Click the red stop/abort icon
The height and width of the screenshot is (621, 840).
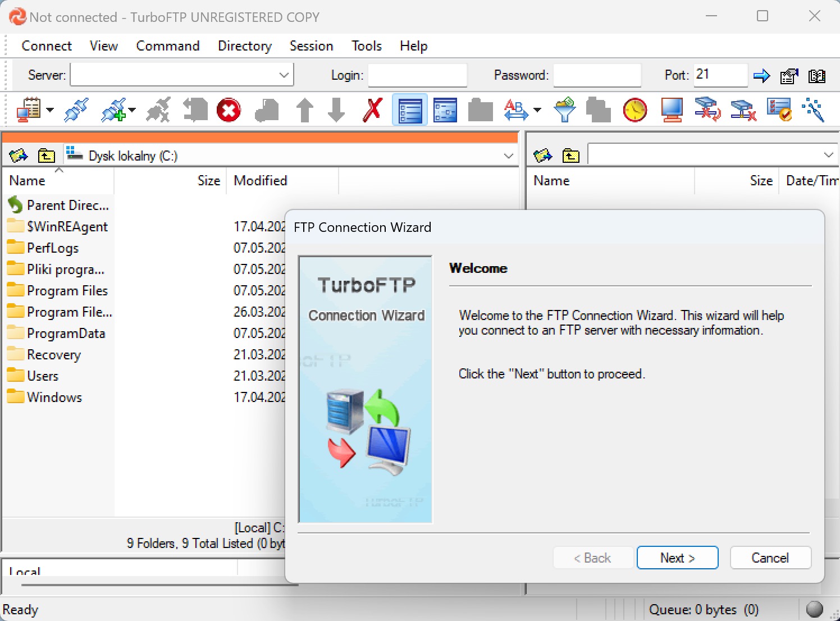[x=229, y=110]
